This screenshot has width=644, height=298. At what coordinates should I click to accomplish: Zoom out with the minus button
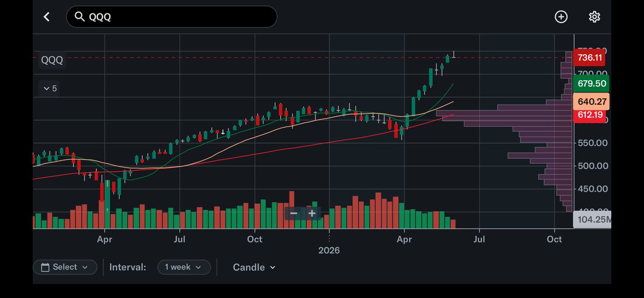(294, 213)
